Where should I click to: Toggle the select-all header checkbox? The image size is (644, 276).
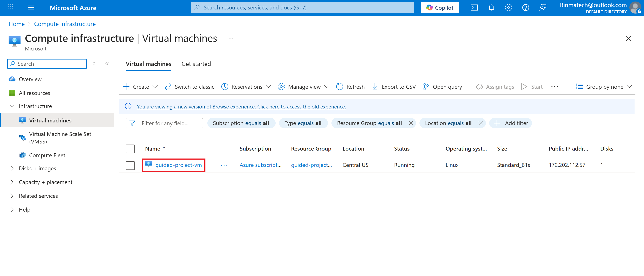130,149
